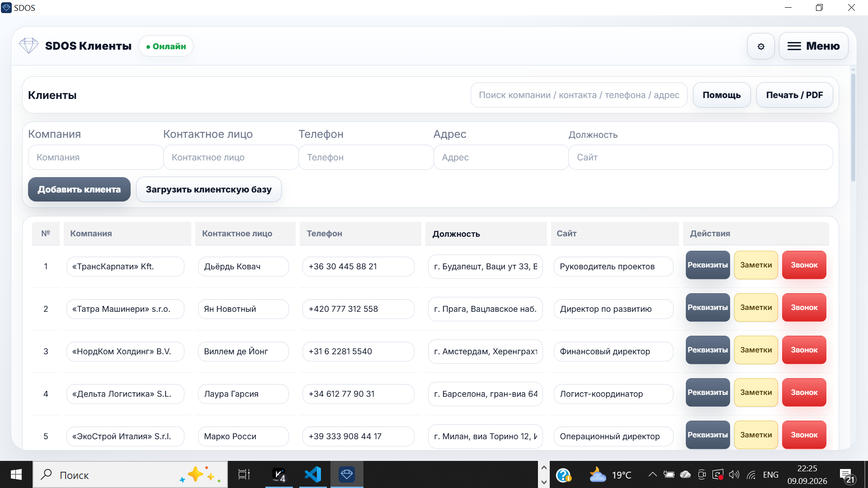Click Звонок for «Дельта Логистика» row
Image resolution: width=868 pixels, height=488 pixels.
coord(804,392)
